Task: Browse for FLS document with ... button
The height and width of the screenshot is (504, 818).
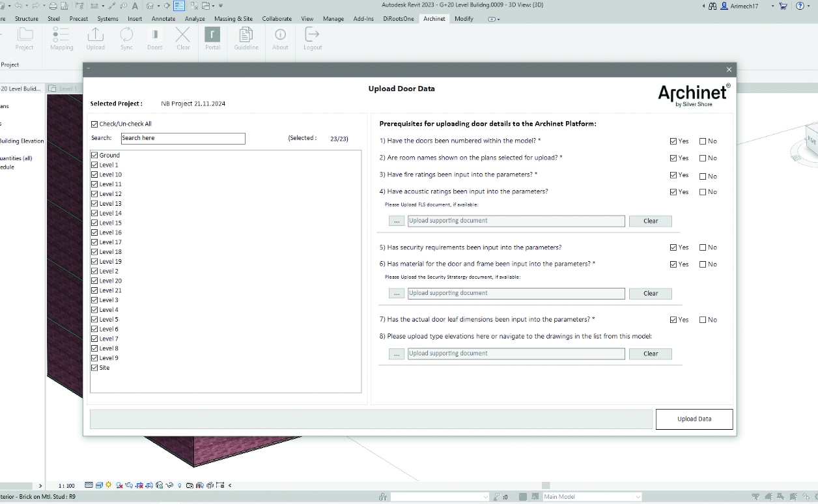Action: 397,221
